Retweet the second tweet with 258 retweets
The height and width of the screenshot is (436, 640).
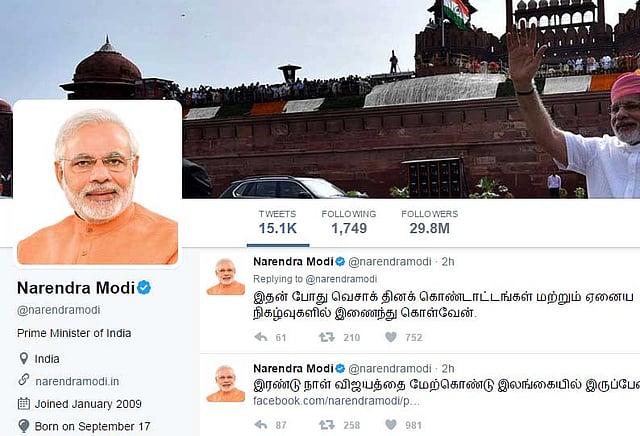(327, 425)
